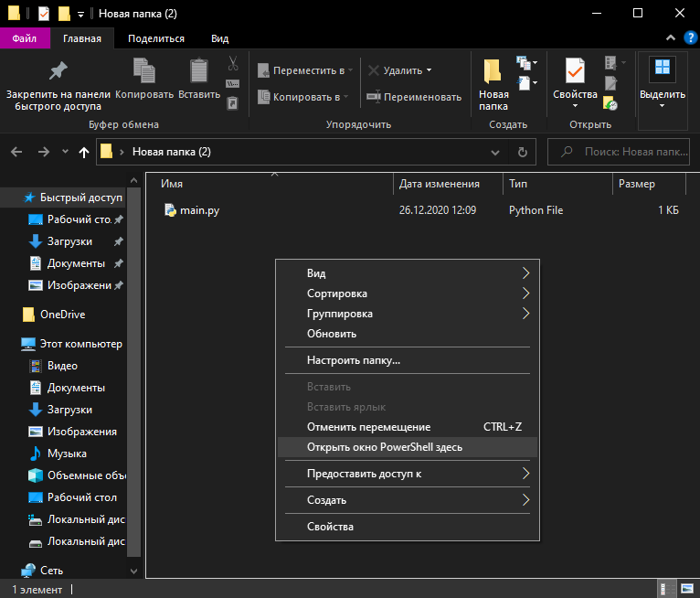Open Группировка submenu
The height and width of the screenshot is (598, 700).
pos(408,314)
